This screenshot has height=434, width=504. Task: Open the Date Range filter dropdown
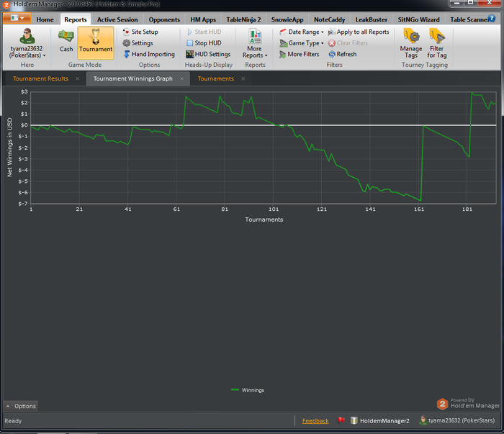pyautogui.click(x=302, y=32)
